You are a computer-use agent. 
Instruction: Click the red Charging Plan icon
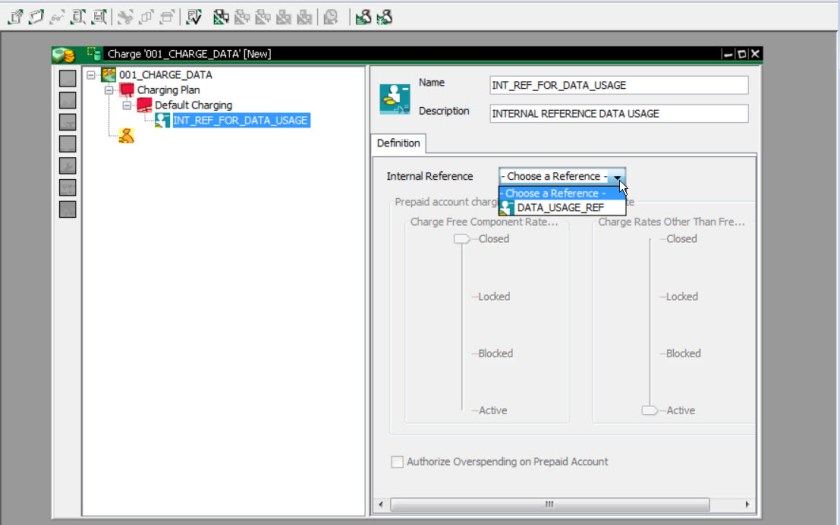point(127,89)
